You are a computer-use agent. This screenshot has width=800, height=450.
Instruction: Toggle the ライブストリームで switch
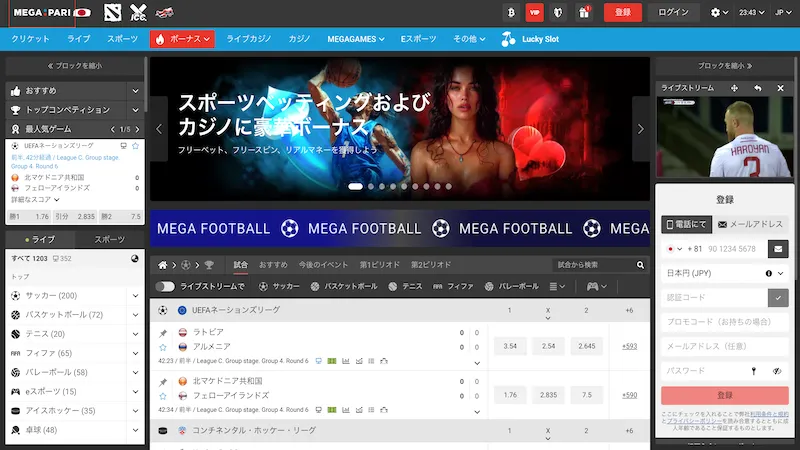165,287
